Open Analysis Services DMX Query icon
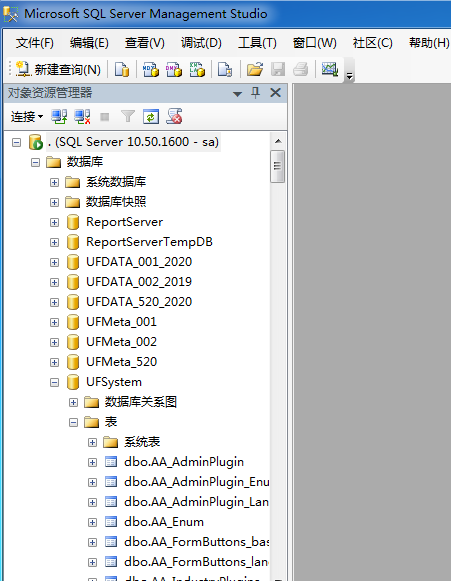The width and height of the screenshot is (451, 581). (173, 69)
